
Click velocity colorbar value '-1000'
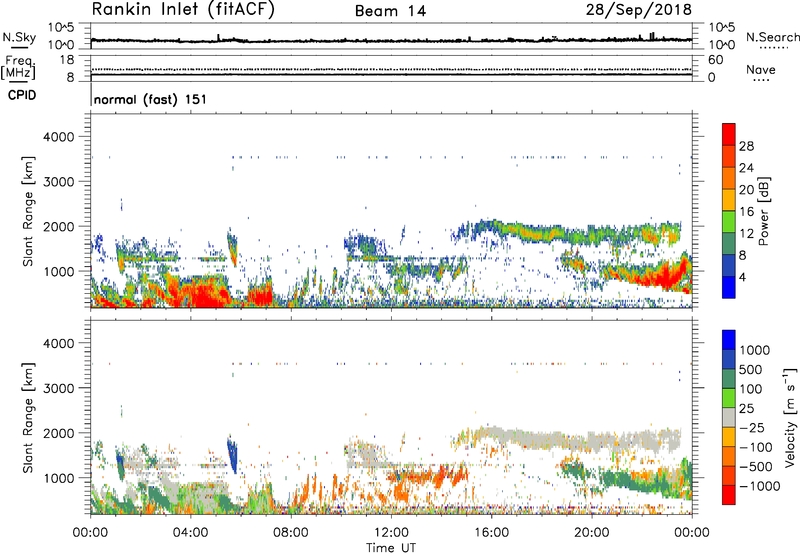[759, 486]
